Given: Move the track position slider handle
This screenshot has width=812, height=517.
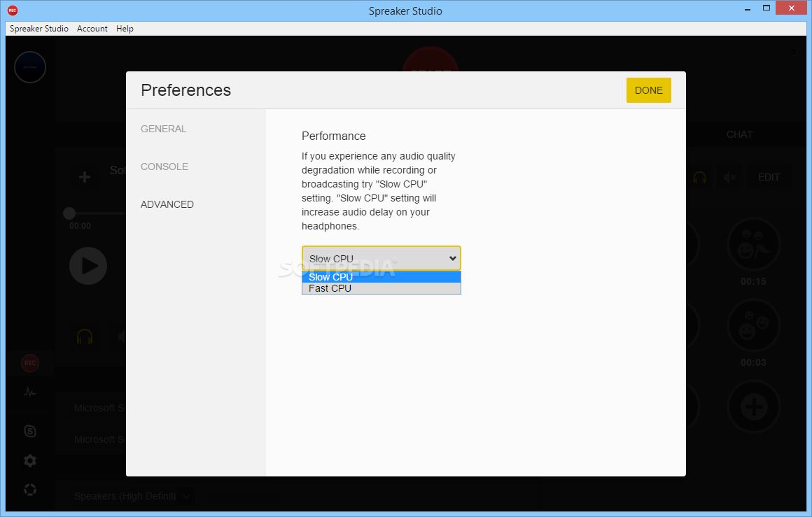Looking at the screenshot, I should (69, 213).
